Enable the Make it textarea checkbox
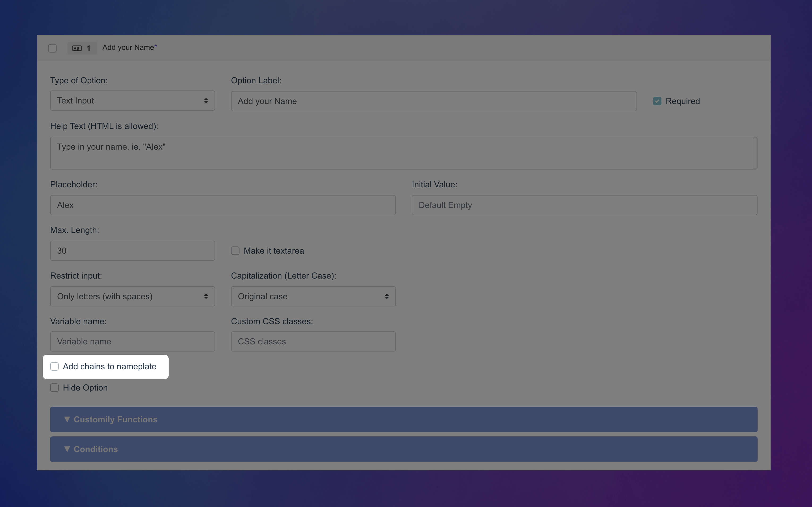 coord(235,250)
